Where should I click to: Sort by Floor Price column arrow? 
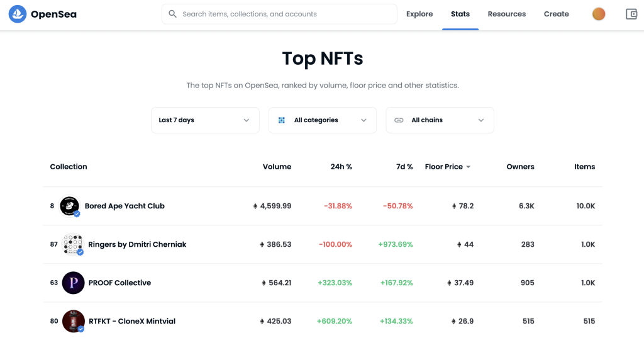coord(468,167)
